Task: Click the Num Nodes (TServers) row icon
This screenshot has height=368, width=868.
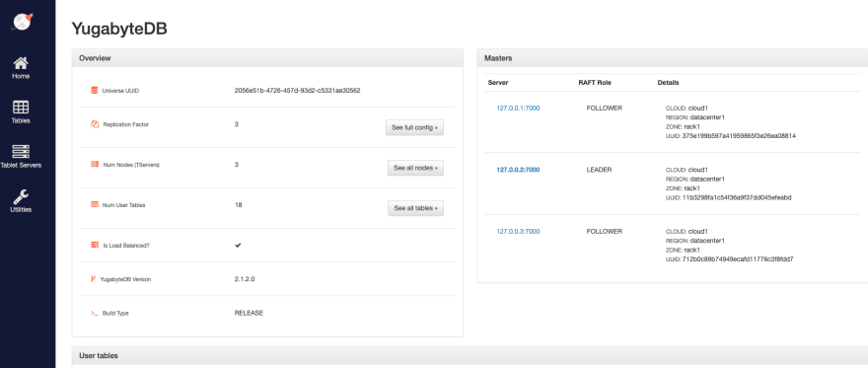Action: pos(95,165)
